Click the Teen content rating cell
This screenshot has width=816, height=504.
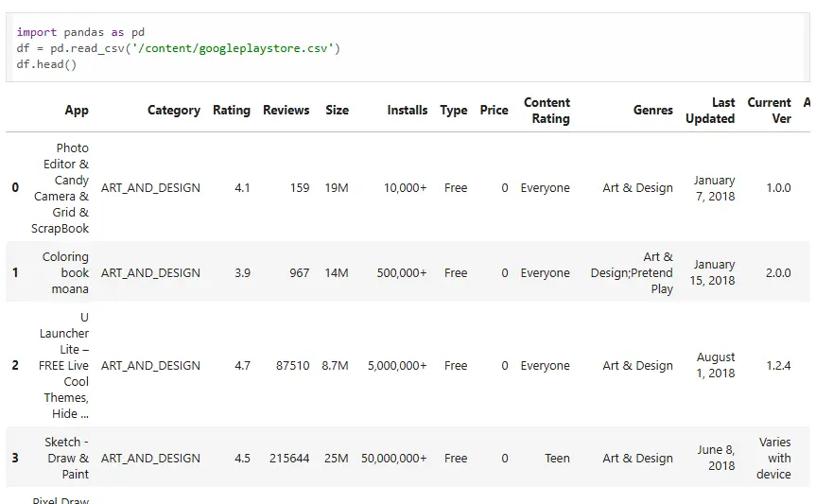pos(557,459)
